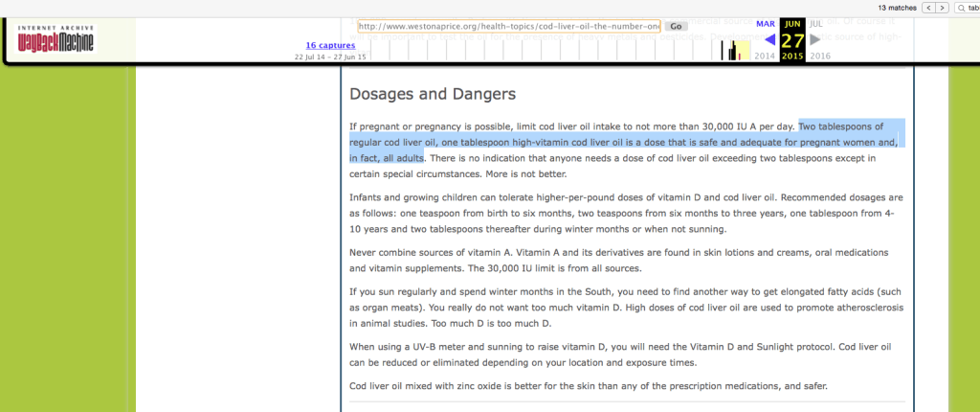Screen dimensions: 980x412
Task: Go to previous capture with blue arrow
Action: [768, 39]
